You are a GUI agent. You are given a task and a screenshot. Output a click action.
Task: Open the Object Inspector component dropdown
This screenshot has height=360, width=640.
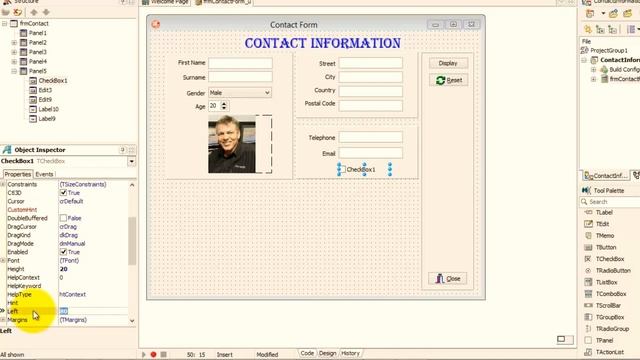[131, 161]
